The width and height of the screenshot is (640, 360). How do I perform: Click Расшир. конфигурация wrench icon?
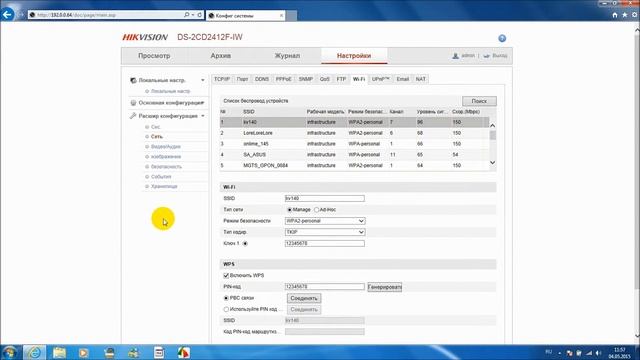[x=133, y=116]
